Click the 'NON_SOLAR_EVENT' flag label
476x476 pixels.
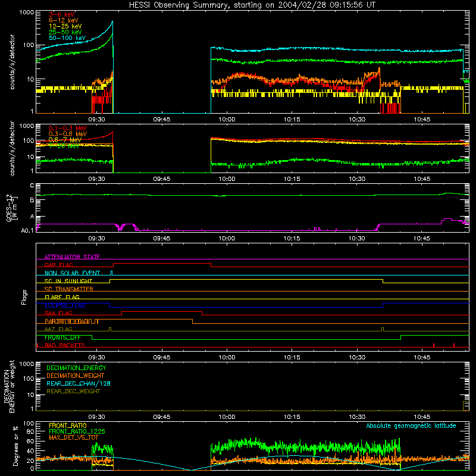(72, 273)
